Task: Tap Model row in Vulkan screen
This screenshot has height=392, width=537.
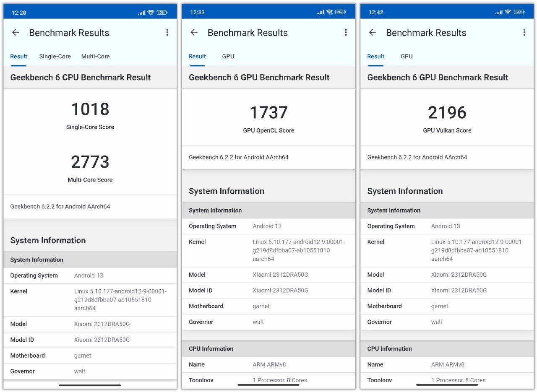Action: (x=447, y=275)
